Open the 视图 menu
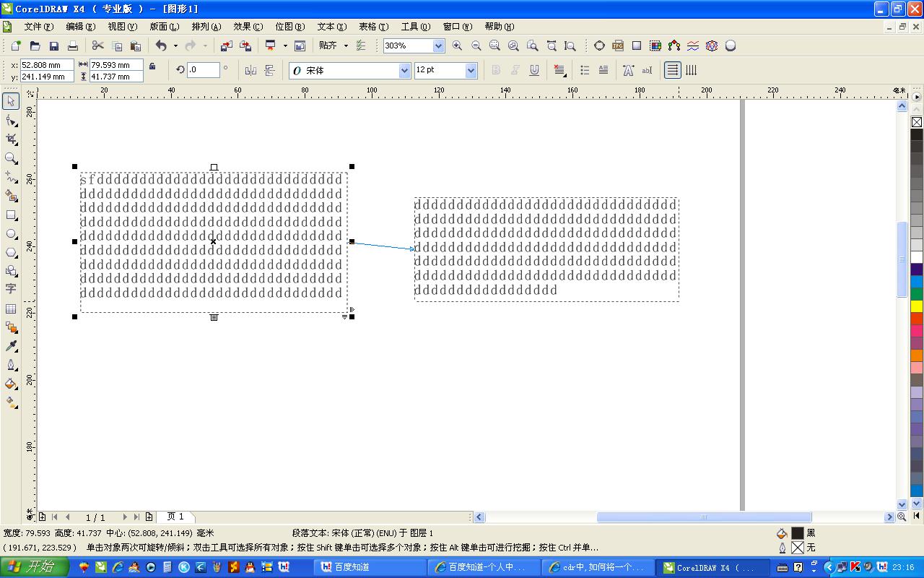The image size is (924, 578). pos(122,27)
